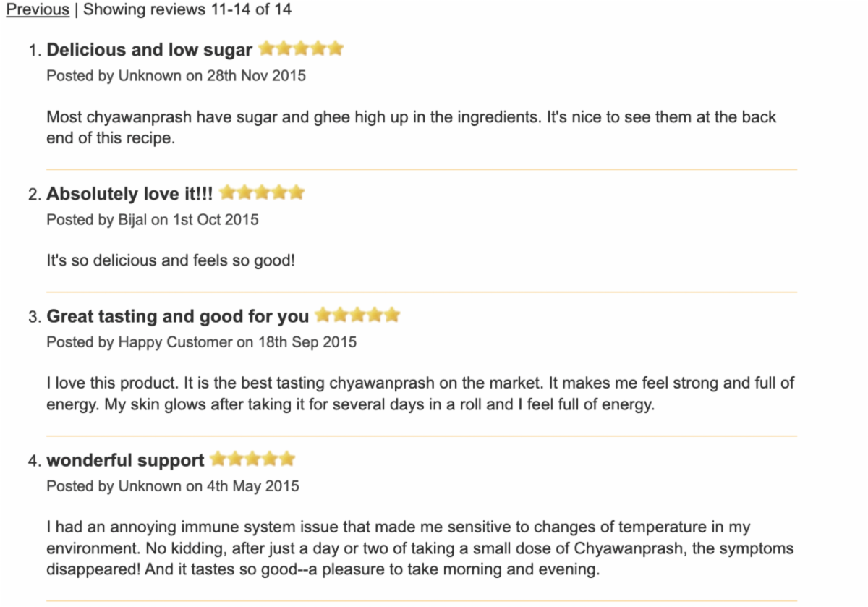This screenshot has height=607, width=868.
Task: Click the Previous reviews link
Action: [38, 10]
